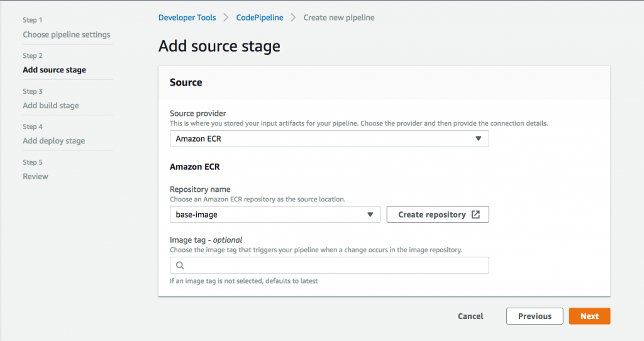The width and height of the screenshot is (644, 341).
Task: Focus the Image tag search field
Action: tap(329, 266)
